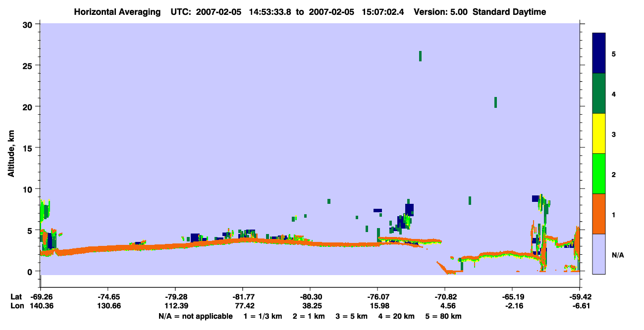Click legend text '5 = 80 km'
The width and height of the screenshot is (644, 330).
pyautogui.click(x=443, y=316)
